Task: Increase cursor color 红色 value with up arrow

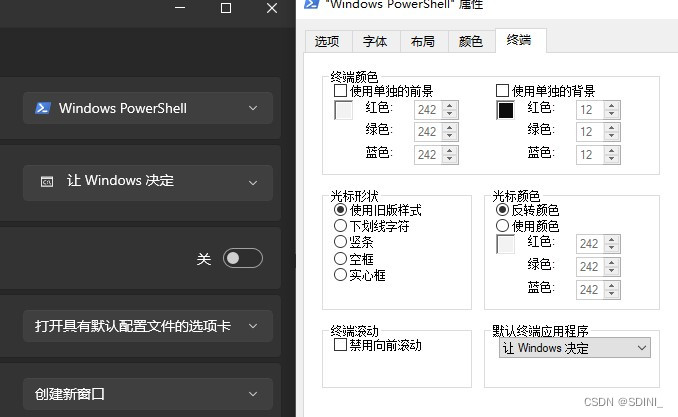Action: coord(611,240)
